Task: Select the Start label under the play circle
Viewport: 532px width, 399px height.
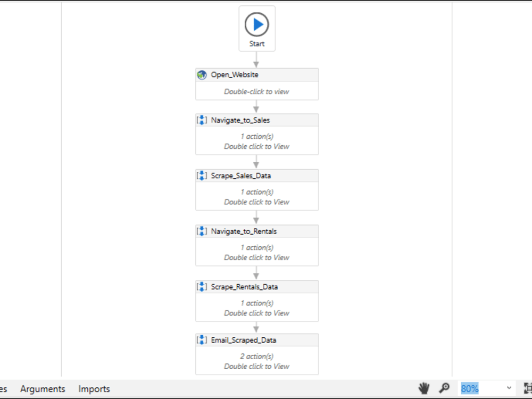Action: coord(257,44)
